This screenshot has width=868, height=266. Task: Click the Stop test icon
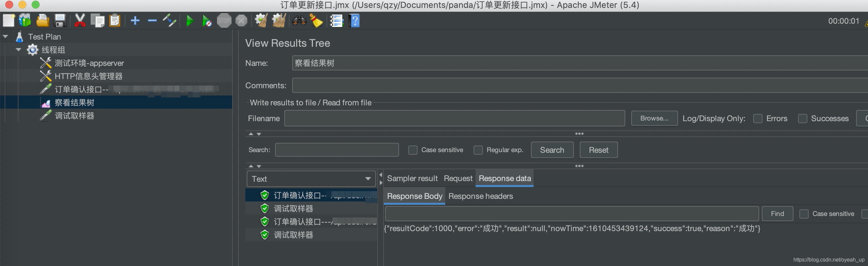point(224,21)
